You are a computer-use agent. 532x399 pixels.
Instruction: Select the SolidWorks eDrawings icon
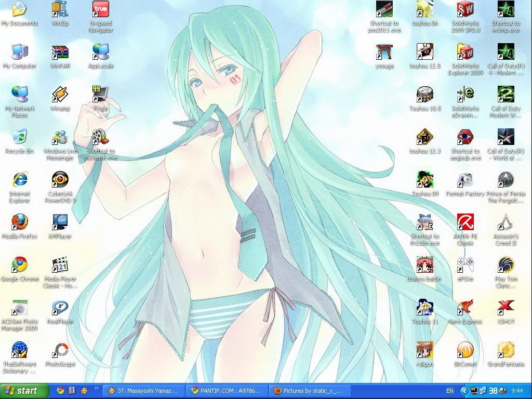click(465, 95)
